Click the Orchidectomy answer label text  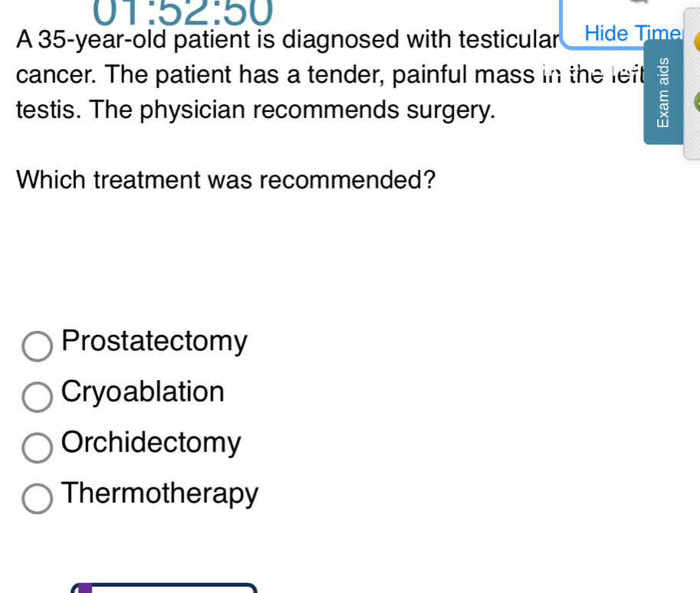click(151, 442)
